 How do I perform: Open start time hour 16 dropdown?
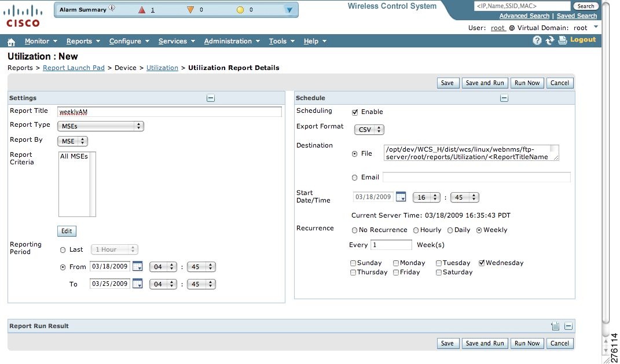(x=426, y=197)
